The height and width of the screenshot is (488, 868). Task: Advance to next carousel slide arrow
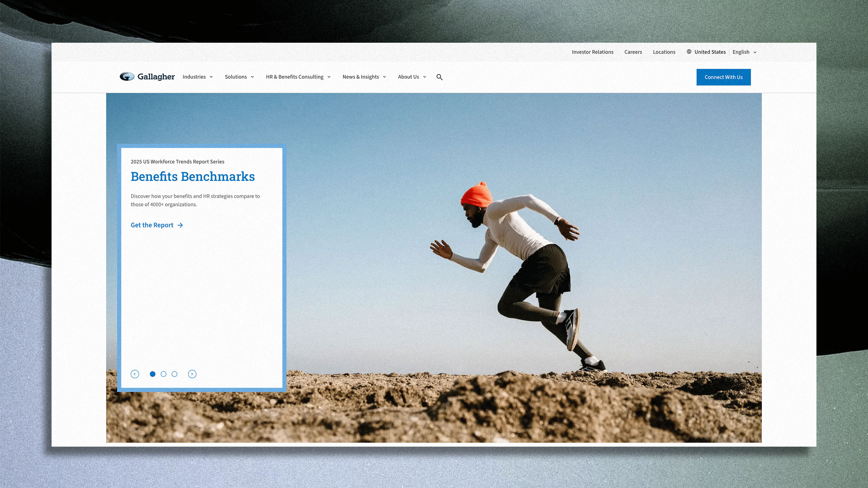click(x=192, y=374)
